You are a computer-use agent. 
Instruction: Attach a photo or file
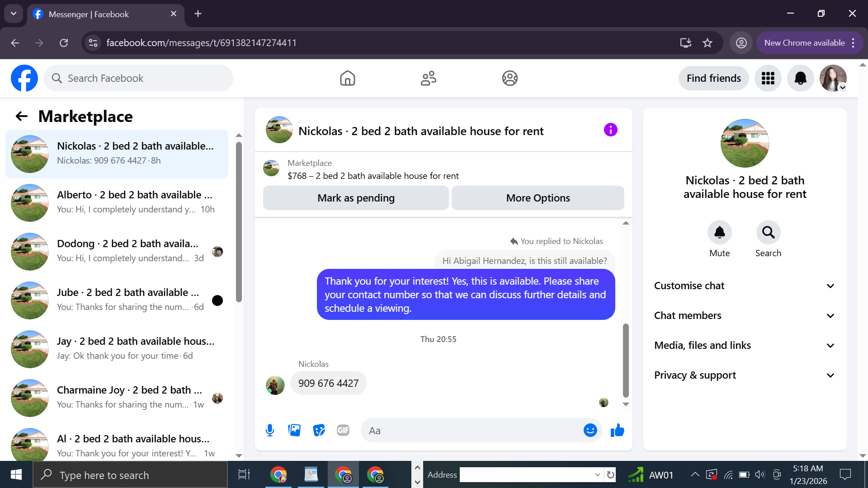coord(294,430)
